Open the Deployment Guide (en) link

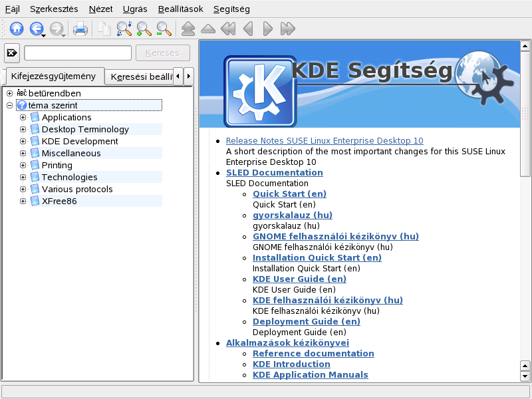(x=307, y=322)
